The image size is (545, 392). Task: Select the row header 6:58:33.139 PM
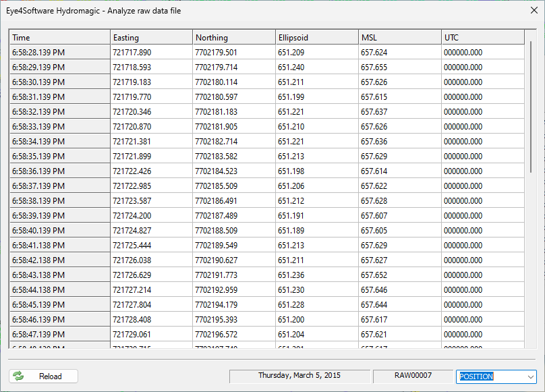(x=60, y=127)
